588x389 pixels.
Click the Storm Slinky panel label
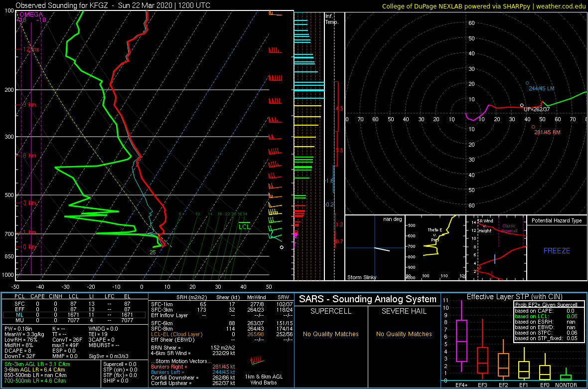(361, 277)
